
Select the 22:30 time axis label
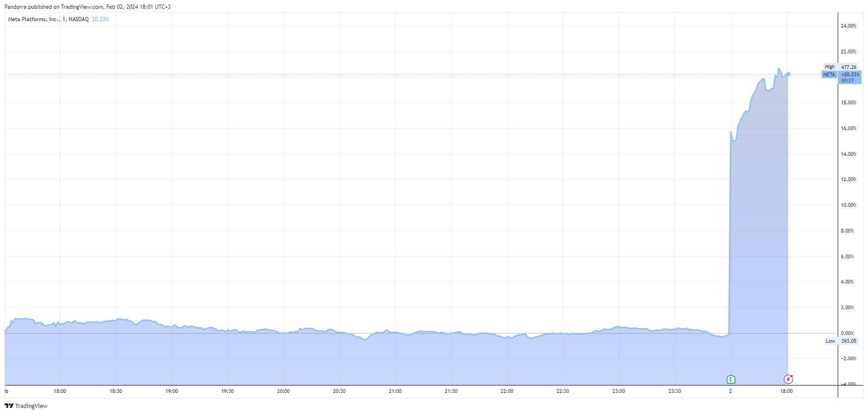[563, 391]
